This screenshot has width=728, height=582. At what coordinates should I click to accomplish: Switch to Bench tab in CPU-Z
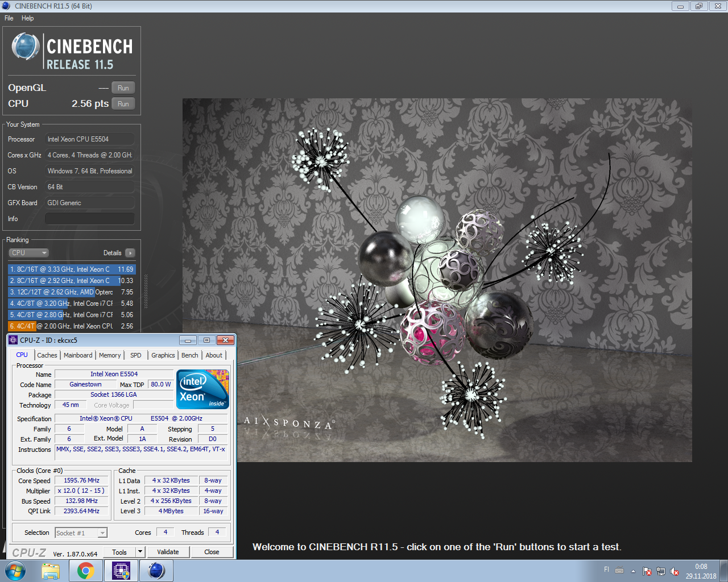pyautogui.click(x=190, y=355)
